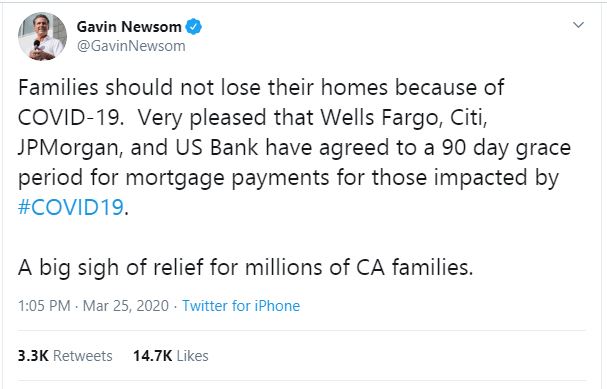Open the Twitter for iPhone source link
The width and height of the screenshot is (607, 389).
pos(241,306)
